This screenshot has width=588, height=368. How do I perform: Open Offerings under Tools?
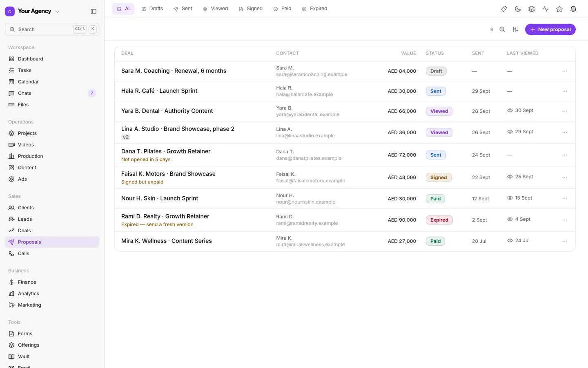[52, 345]
